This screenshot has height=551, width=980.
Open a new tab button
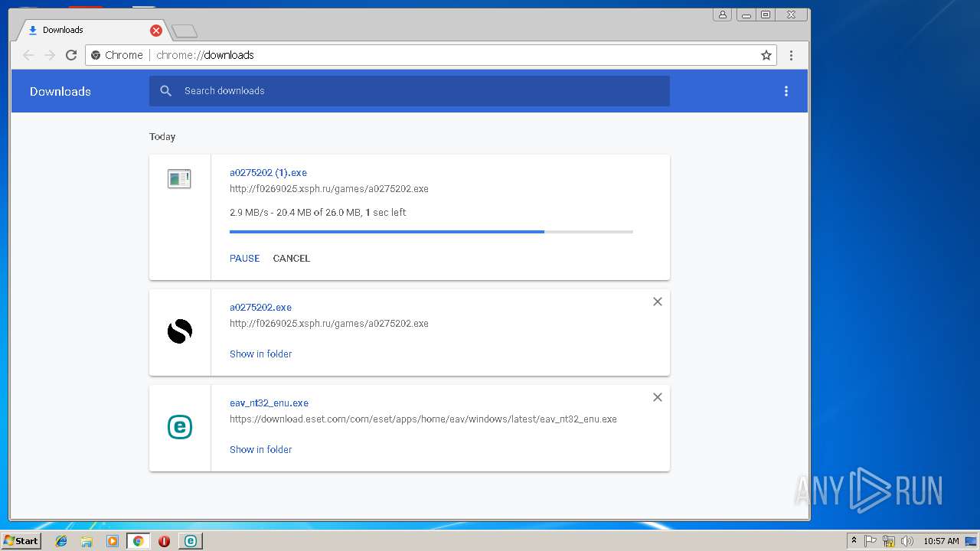click(185, 31)
